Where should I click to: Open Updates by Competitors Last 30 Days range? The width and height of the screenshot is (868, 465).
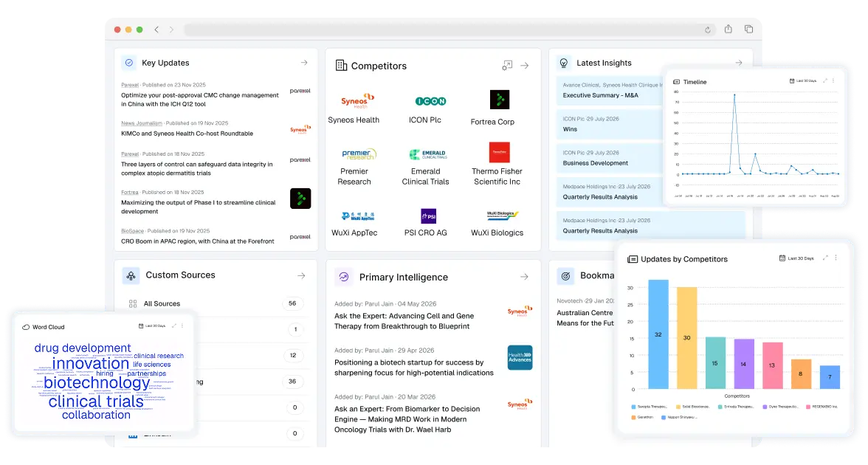796,258
